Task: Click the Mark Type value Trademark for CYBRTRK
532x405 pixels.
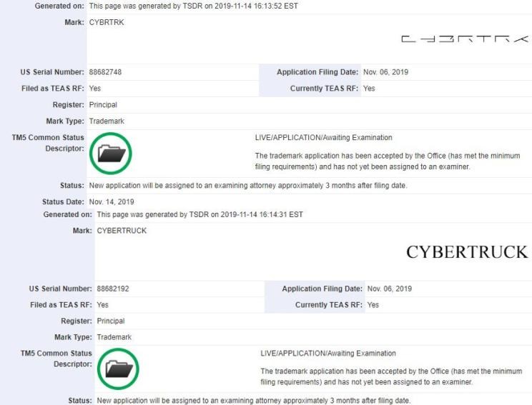Action: [107, 121]
